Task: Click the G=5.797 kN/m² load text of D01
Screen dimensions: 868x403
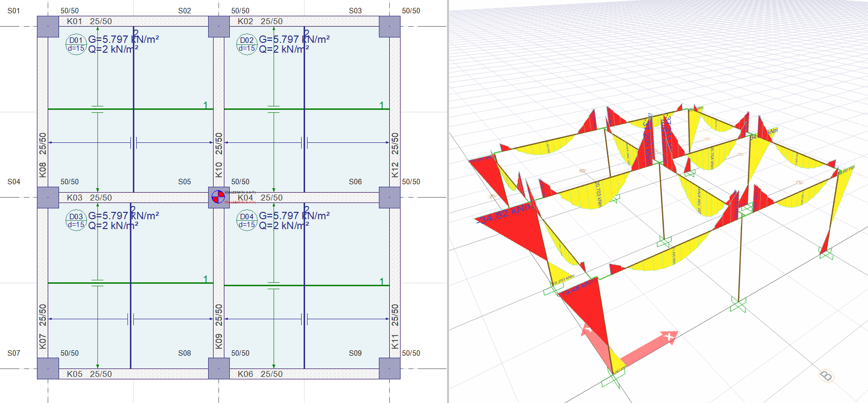Action: tap(124, 39)
